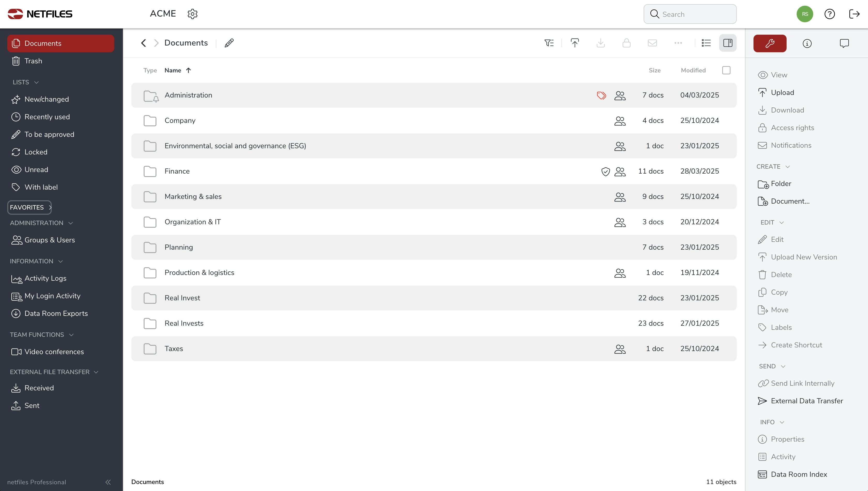Viewport: 868px width, 491px height.
Task: Click the shield icon on Finance row
Action: (606, 171)
